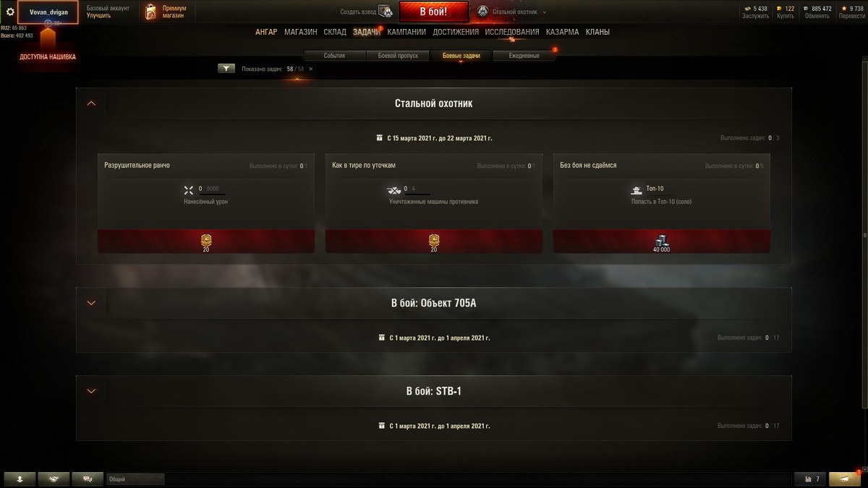
Task: Click the download arrow icon in the bottom bar
Action: click(20, 479)
